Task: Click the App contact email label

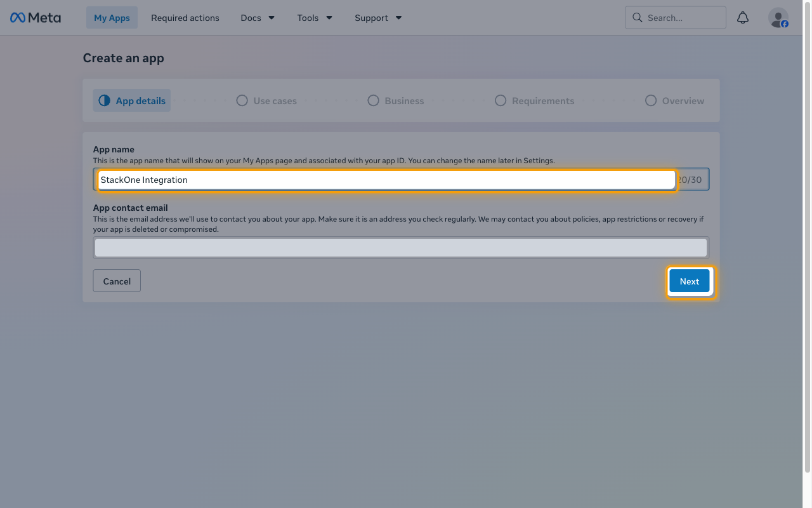Action: (x=131, y=208)
